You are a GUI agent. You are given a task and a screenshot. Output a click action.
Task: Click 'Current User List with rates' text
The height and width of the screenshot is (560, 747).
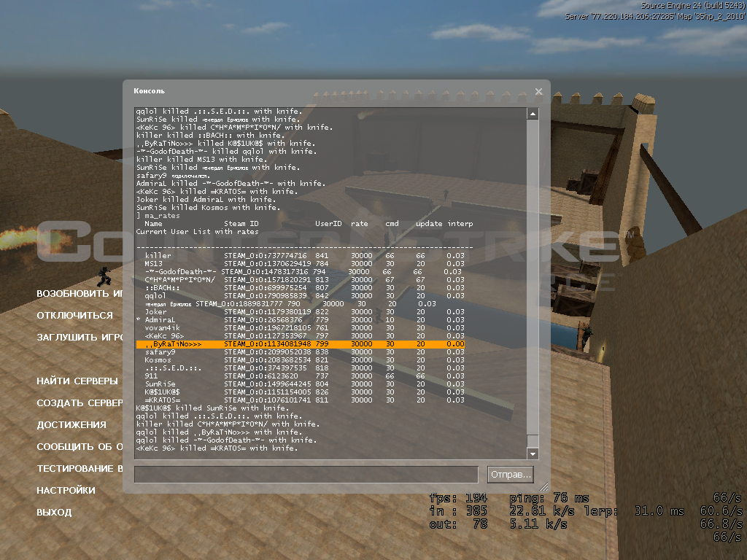(197, 231)
